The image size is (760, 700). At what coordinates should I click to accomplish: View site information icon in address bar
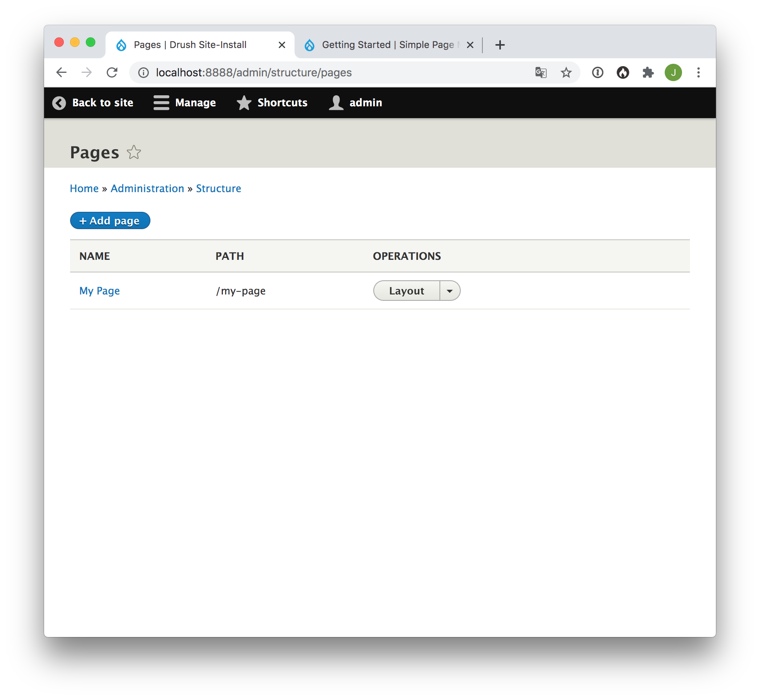click(143, 72)
